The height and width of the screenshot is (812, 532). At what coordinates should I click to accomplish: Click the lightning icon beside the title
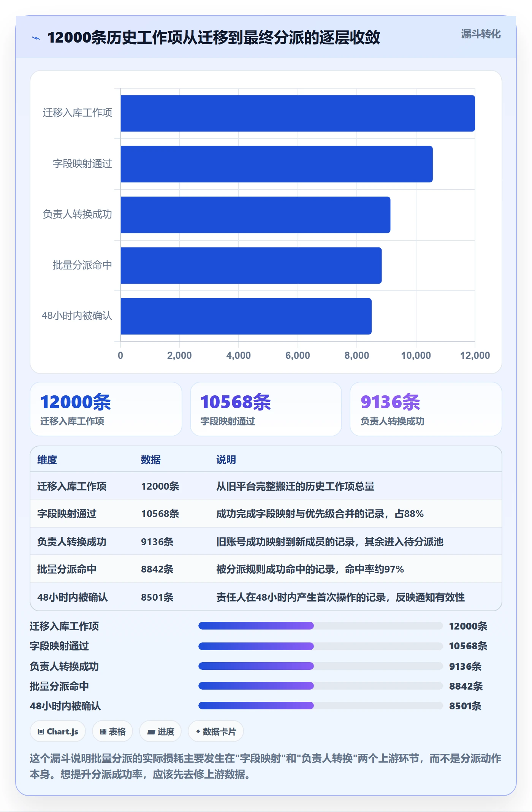pyautogui.click(x=36, y=38)
